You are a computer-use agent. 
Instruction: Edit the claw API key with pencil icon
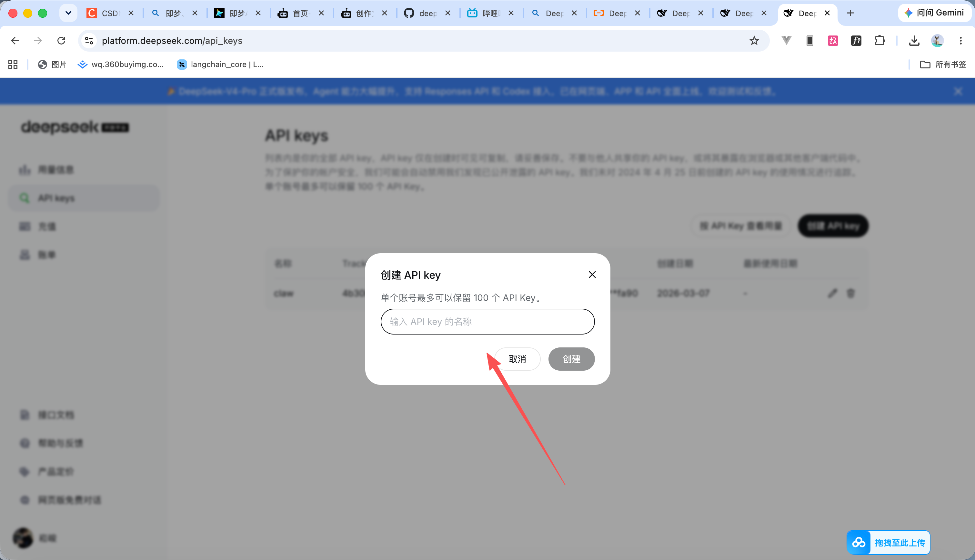click(832, 293)
